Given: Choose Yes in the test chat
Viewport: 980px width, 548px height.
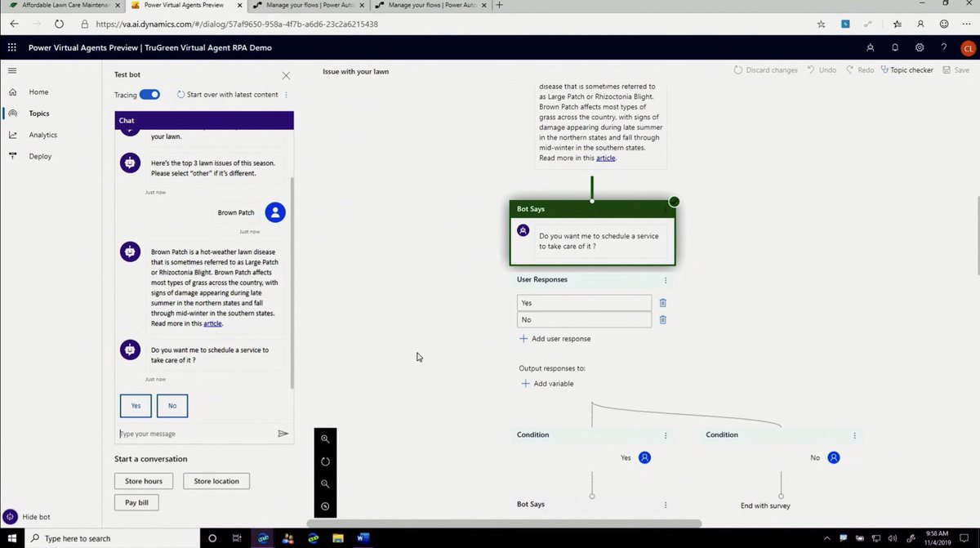Looking at the screenshot, I should [x=136, y=406].
